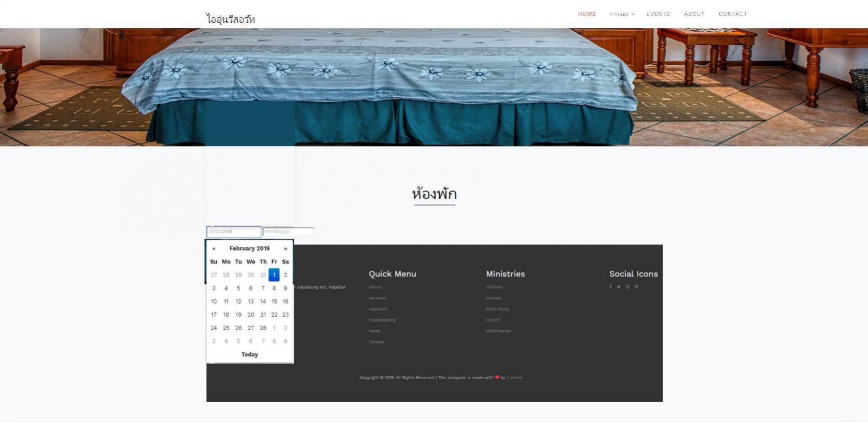This screenshot has width=868, height=422.
Task: Select January 29 in the calendar
Action: click(x=238, y=275)
